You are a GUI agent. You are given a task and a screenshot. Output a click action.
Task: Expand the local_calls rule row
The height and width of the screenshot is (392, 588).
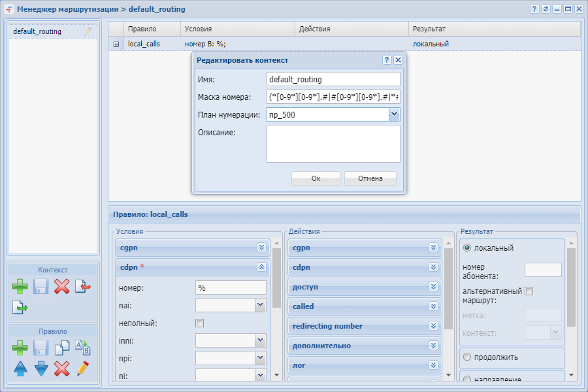[116, 44]
